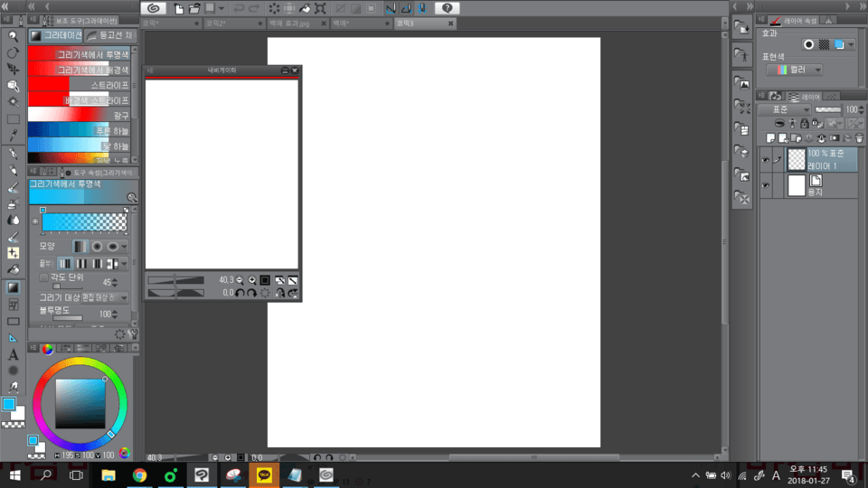Choose linear gradient shape option
Screen dimensions: 868x488
(x=80, y=246)
